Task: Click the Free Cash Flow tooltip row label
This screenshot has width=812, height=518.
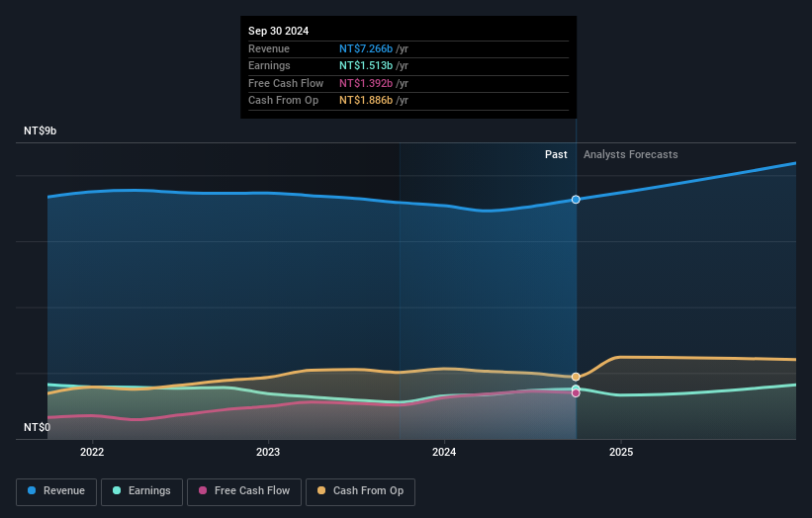Action: click(x=286, y=83)
